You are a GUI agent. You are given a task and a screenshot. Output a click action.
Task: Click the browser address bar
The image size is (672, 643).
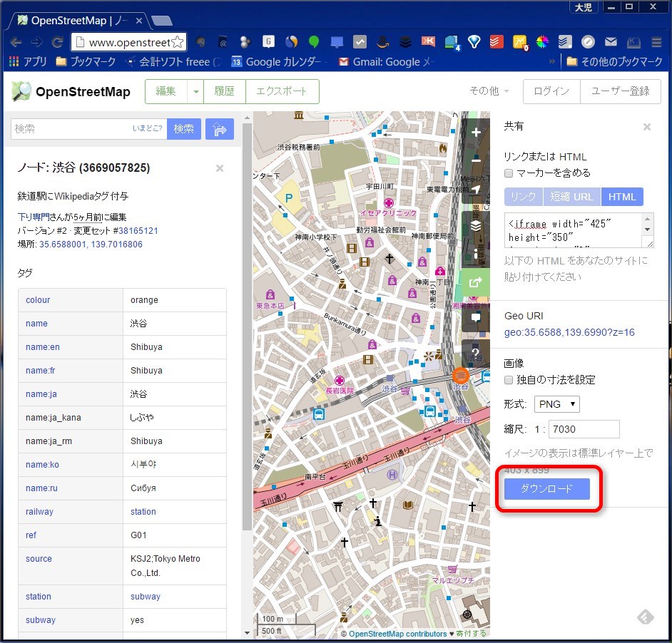coord(129,42)
